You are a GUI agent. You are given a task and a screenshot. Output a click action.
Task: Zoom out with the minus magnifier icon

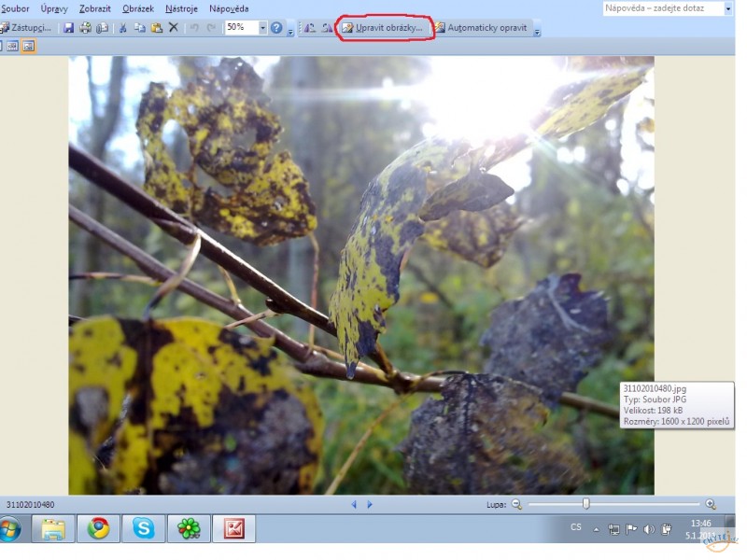tap(516, 504)
